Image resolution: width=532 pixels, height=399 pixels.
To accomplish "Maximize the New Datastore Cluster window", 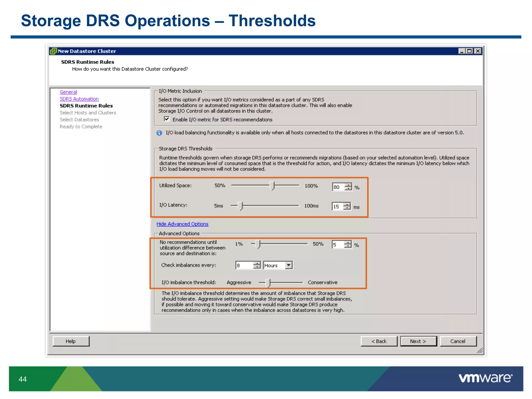I will [469, 51].
